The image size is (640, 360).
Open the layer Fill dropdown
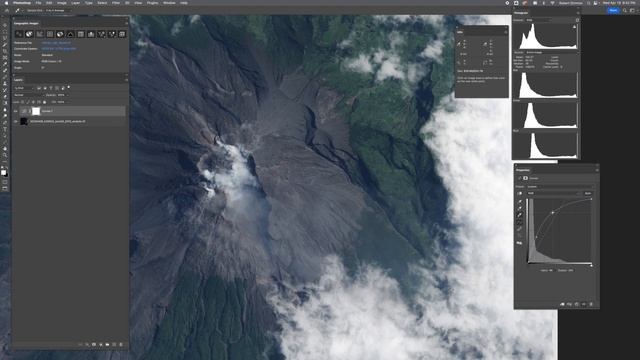point(62,102)
